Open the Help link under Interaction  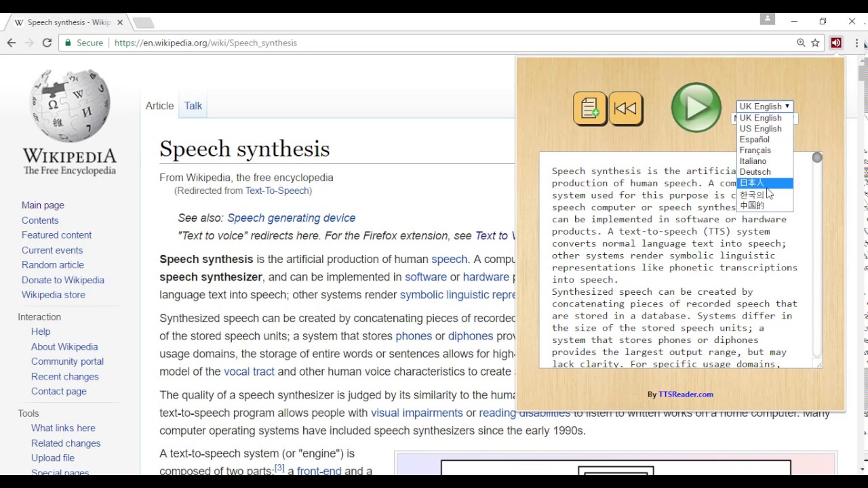41,331
